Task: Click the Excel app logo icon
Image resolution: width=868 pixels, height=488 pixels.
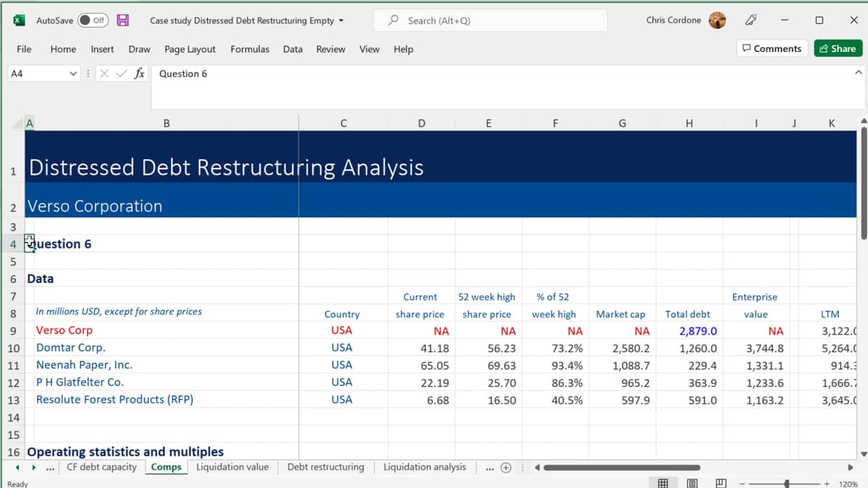Action: point(20,20)
